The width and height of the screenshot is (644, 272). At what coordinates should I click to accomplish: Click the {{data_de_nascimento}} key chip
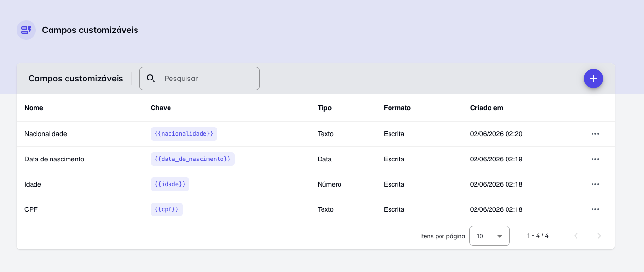192,159
